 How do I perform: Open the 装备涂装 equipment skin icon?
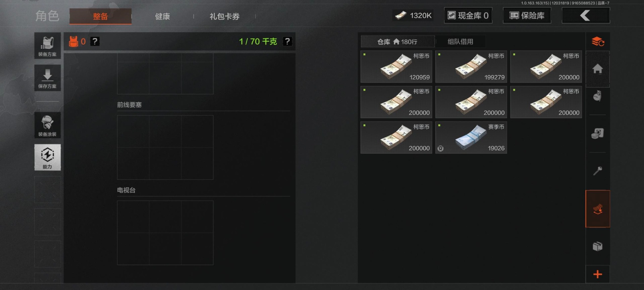pyautogui.click(x=47, y=125)
